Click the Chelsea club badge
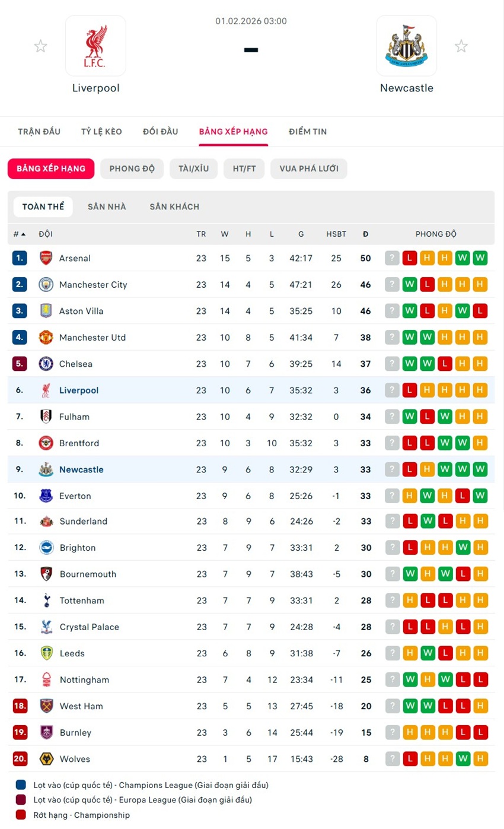Screen dimensions: 504x829 [46, 364]
